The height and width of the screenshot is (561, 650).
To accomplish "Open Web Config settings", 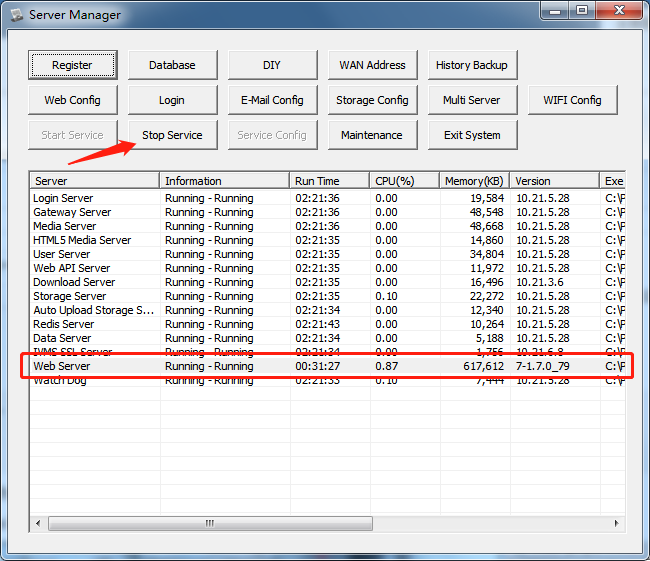I will [x=73, y=100].
